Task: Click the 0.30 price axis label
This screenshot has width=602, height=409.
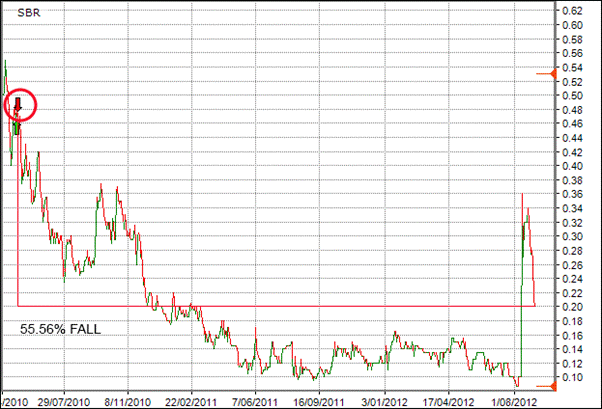Action: pos(571,237)
